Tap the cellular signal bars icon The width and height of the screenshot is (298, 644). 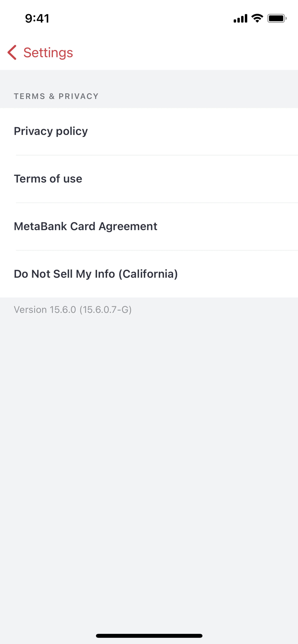240,18
